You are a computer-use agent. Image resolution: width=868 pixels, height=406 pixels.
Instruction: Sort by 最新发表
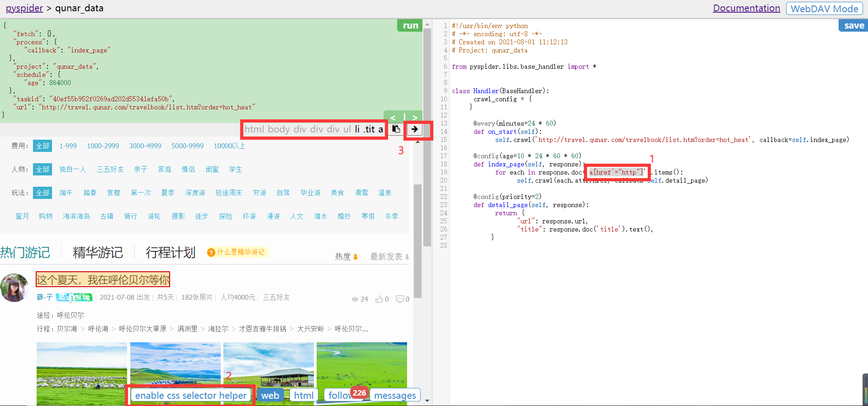point(389,257)
